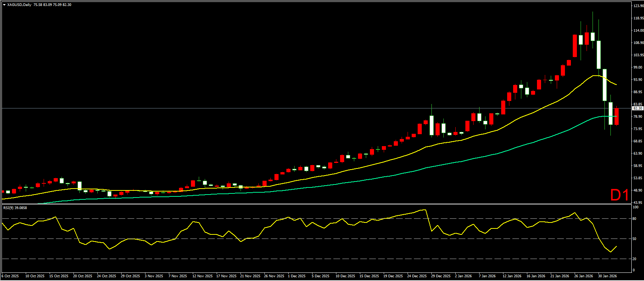Select the last red candlestick on chart
The image size is (644, 281).
point(617,116)
